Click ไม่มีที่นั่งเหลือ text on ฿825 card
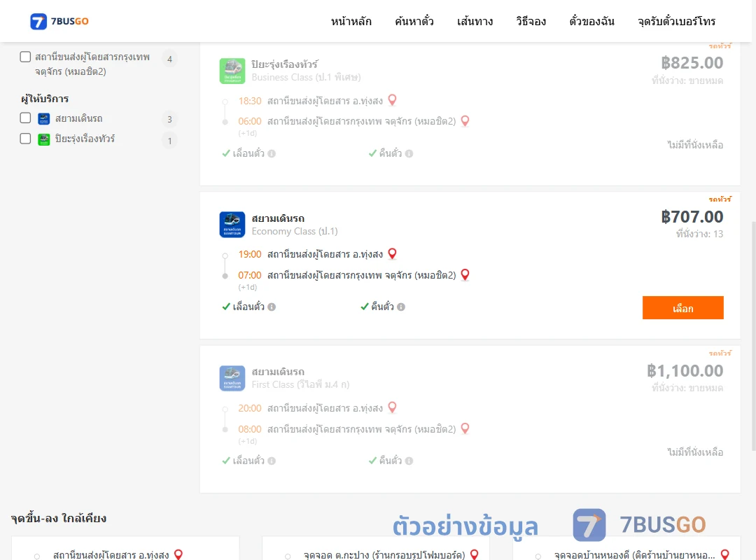 point(695,145)
